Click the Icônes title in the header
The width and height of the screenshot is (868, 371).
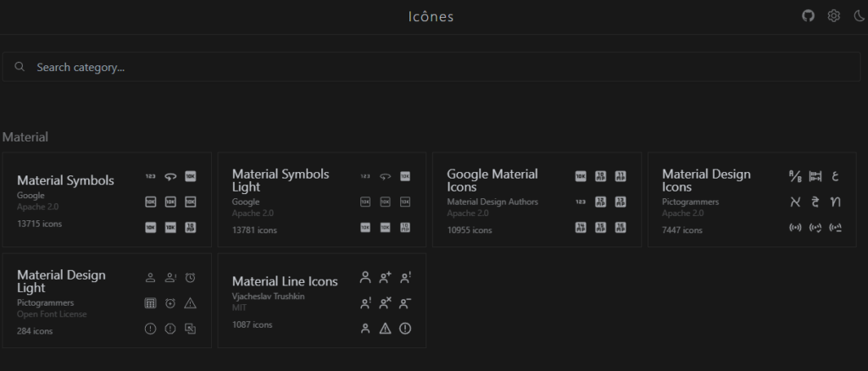point(431,17)
